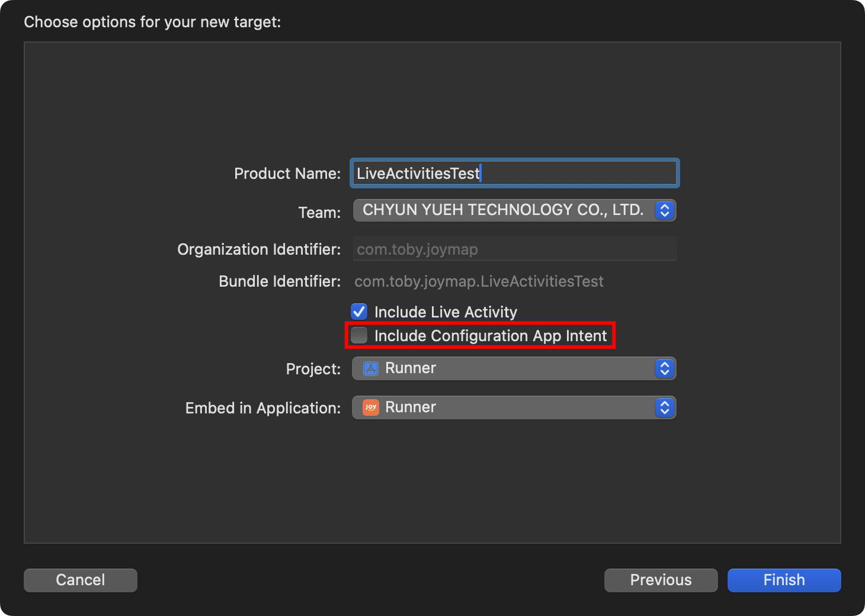The width and height of the screenshot is (865, 616).
Task: Click the "Product Name:" label
Action: tap(287, 174)
